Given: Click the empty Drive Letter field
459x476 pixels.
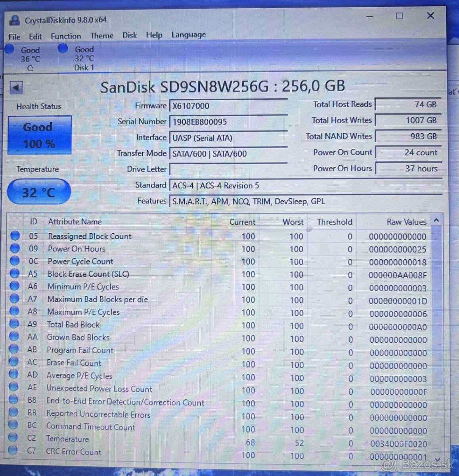Looking at the screenshot, I should [228, 169].
